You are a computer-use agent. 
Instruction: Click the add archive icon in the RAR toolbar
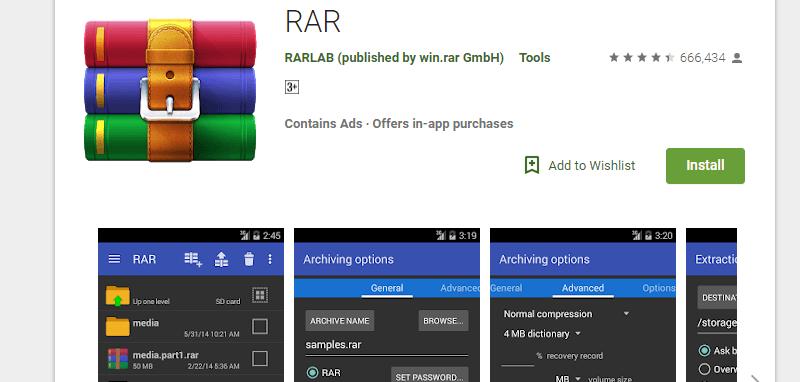(193, 259)
